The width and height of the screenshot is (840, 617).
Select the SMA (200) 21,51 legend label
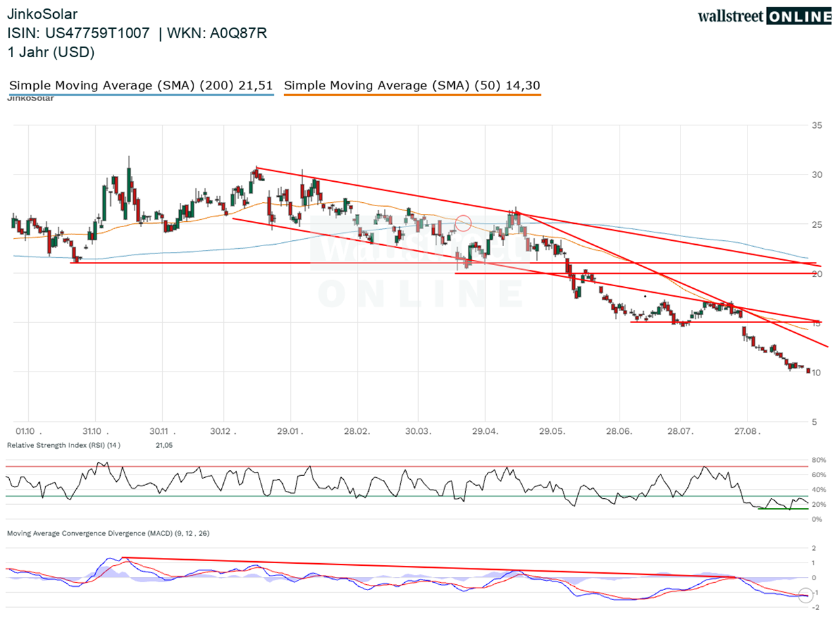[x=141, y=85]
